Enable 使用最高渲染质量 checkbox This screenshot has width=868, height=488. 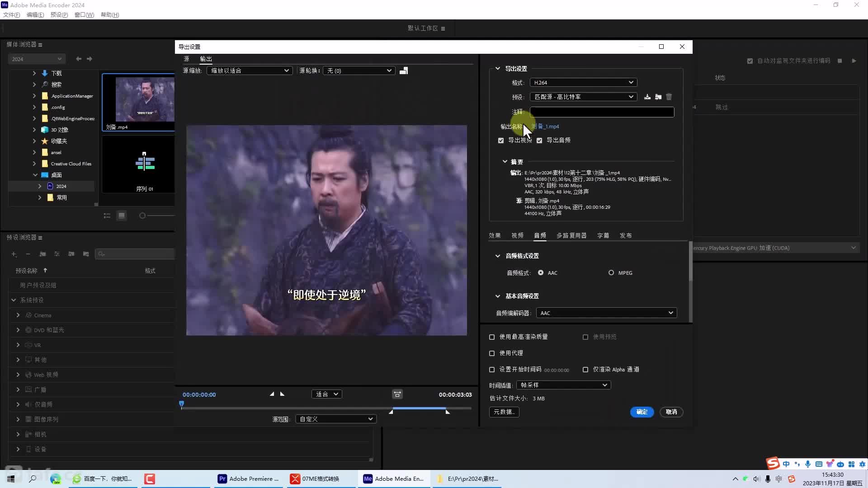pos(492,337)
